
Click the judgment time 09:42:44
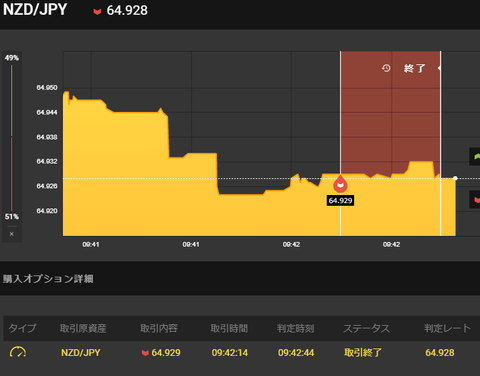296,353
